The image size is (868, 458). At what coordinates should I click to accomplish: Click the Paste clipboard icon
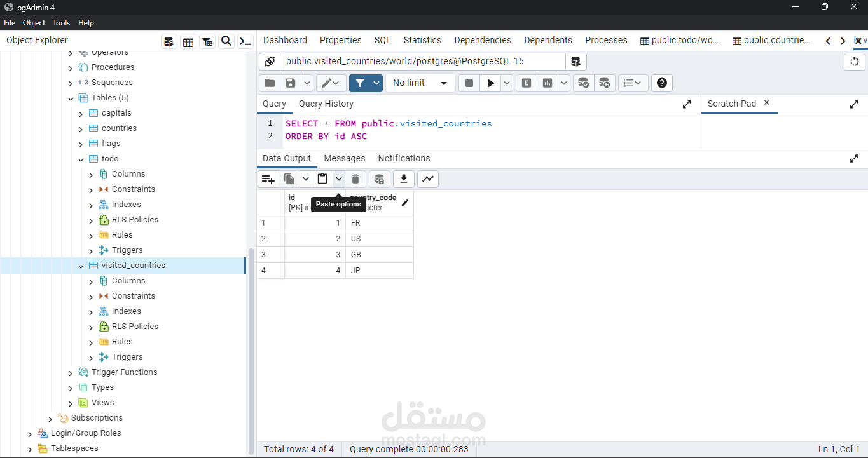pyautogui.click(x=322, y=179)
